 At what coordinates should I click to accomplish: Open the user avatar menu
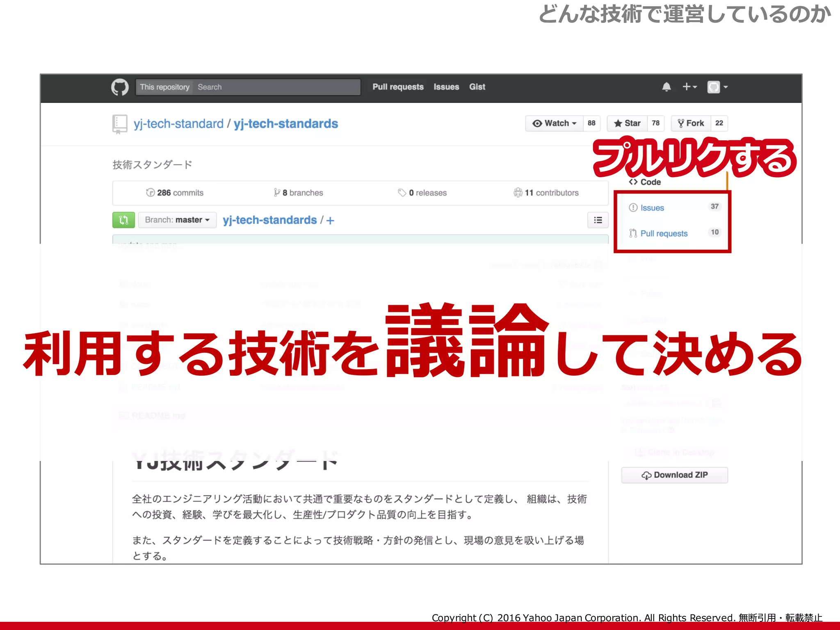pos(717,87)
